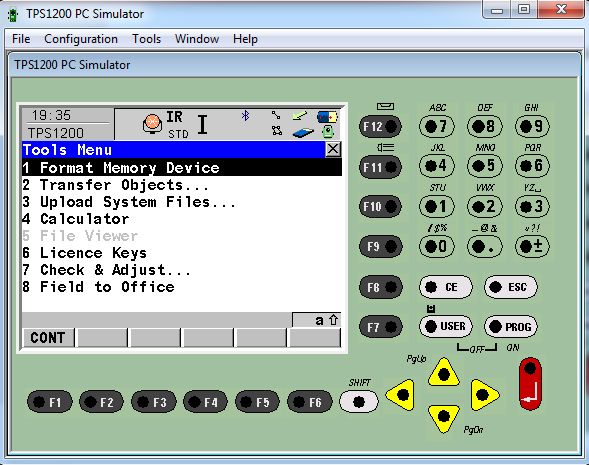The height and width of the screenshot is (465, 589).
Task: Click numeric key 2 (VWX)
Action: [484, 206]
